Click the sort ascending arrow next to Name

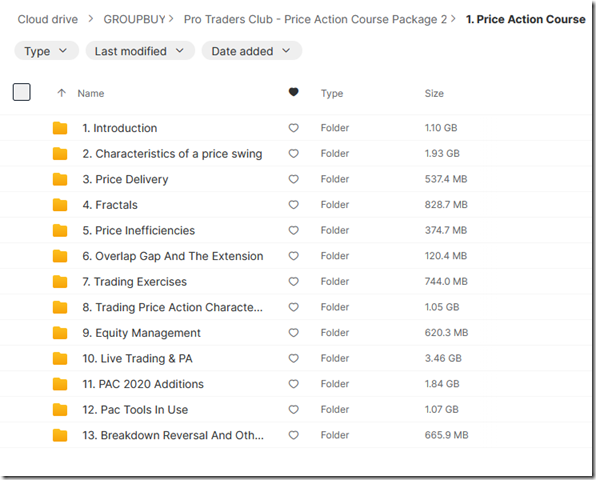point(62,93)
